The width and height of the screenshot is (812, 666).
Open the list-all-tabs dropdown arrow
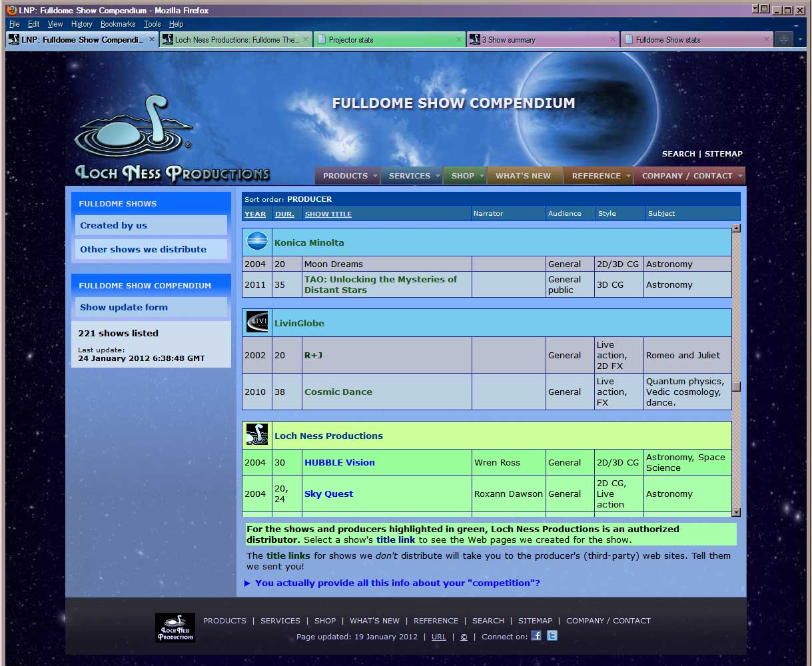click(800, 39)
